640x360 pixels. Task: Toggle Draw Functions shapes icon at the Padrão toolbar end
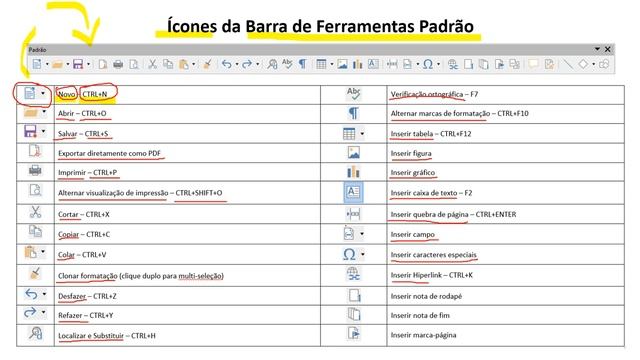[604, 64]
